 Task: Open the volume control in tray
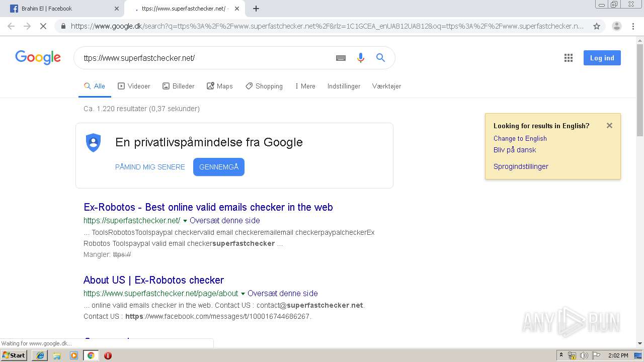(584, 355)
